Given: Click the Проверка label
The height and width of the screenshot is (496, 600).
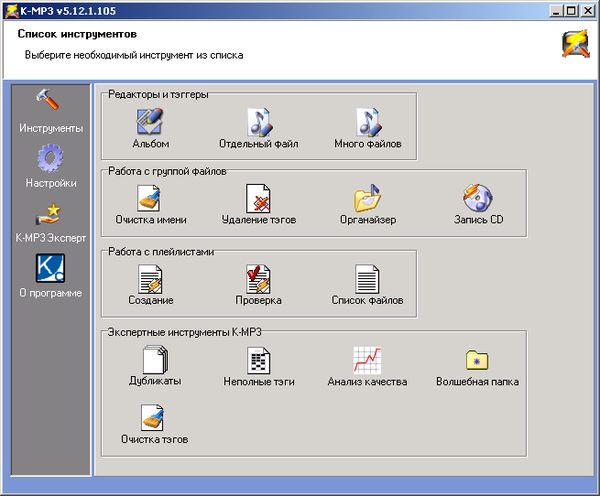Looking at the screenshot, I should (x=259, y=300).
